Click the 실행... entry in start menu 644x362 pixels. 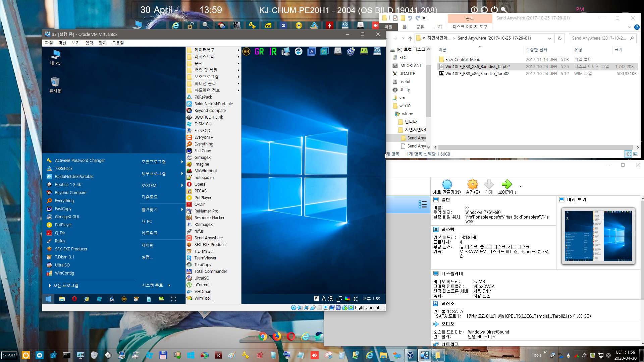click(x=147, y=257)
